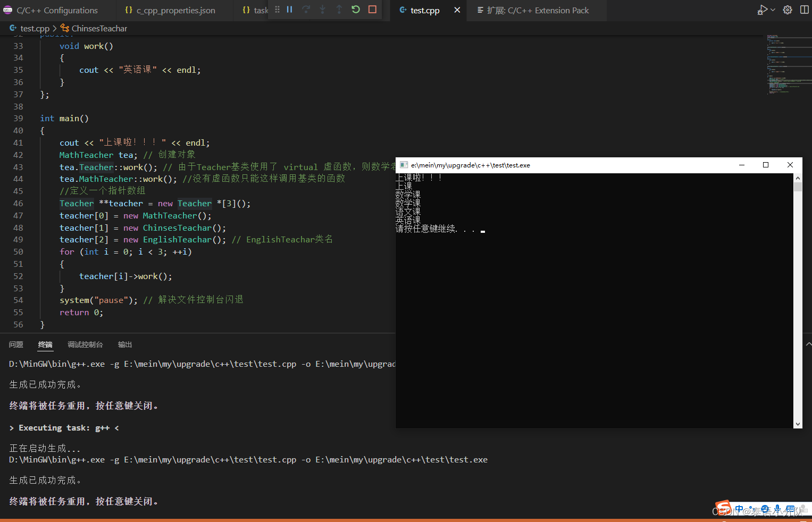Click the Sogou input method logo
The image size is (812, 522).
pyautogui.click(x=723, y=508)
